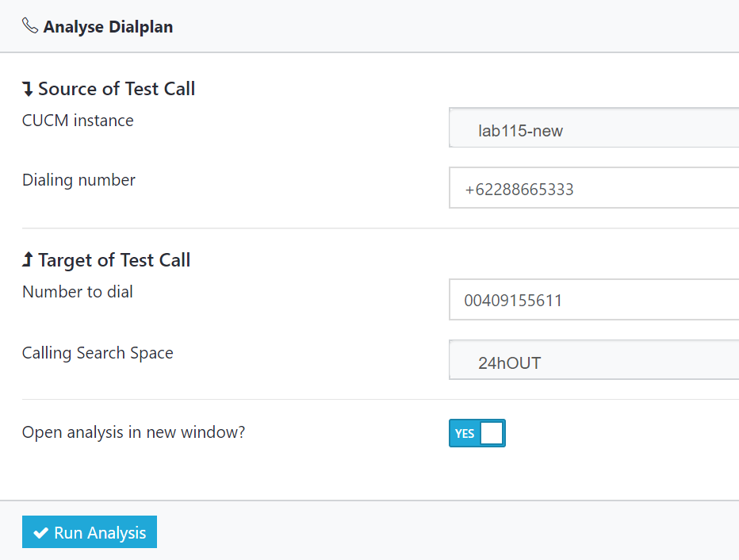This screenshot has height=560, width=739.
Task: Click the Number to dial input field
Action: point(594,299)
